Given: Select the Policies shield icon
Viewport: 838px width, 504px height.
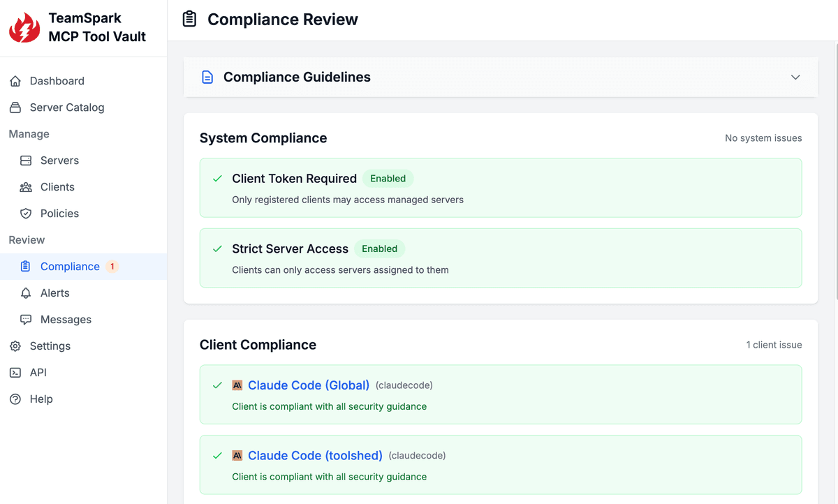Looking at the screenshot, I should tap(26, 213).
